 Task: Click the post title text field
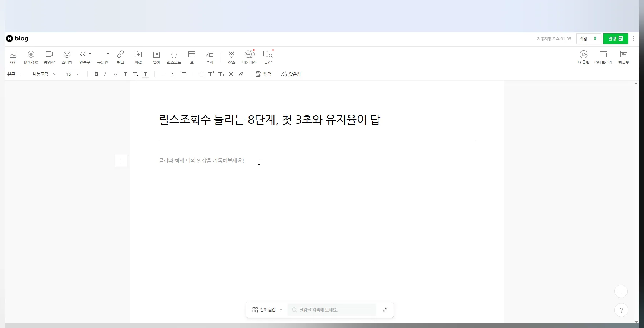coord(317,120)
